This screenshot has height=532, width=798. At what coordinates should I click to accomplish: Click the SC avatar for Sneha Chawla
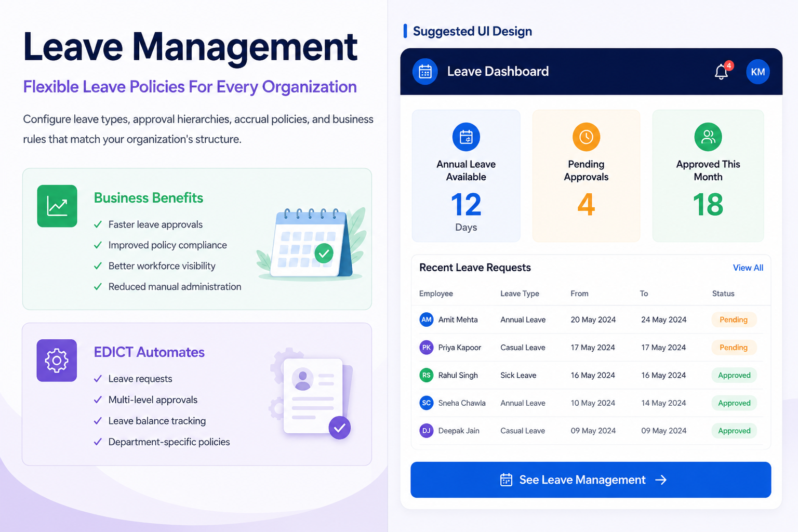pos(427,403)
